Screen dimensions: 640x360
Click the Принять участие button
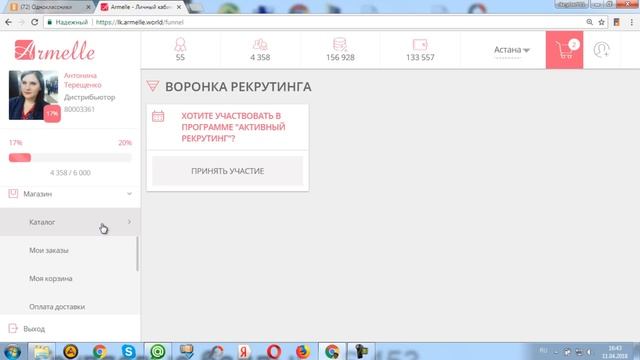(227, 171)
